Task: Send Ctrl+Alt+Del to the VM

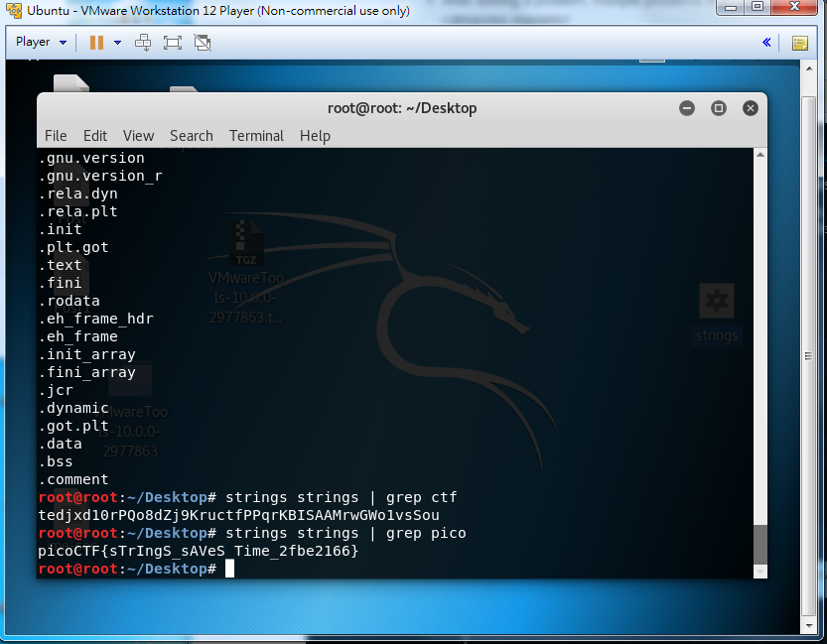Action: click(x=143, y=42)
